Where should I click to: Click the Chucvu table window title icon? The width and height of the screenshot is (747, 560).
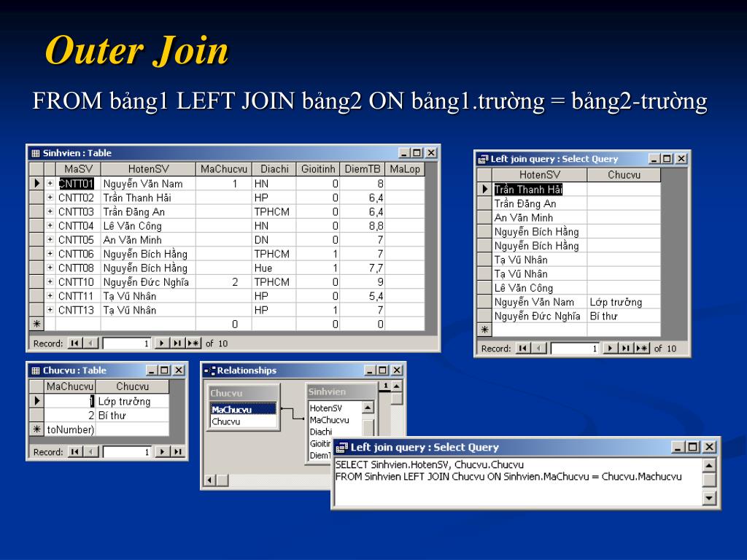coord(35,370)
